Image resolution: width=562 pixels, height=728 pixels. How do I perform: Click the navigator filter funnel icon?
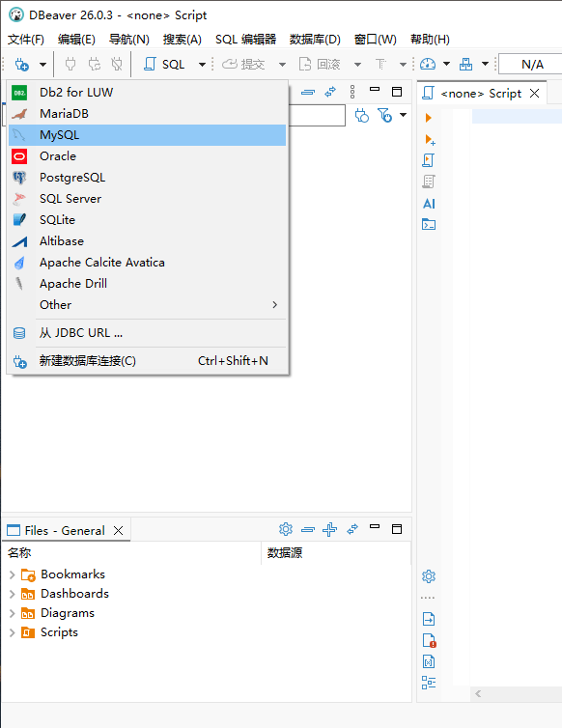tap(384, 115)
